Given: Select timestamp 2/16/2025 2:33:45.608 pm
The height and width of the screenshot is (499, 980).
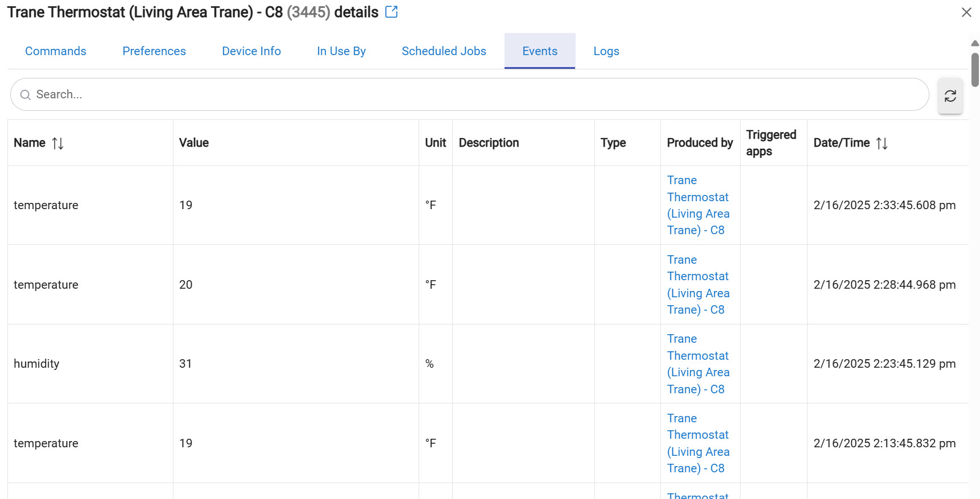Looking at the screenshot, I should pos(884,205).
